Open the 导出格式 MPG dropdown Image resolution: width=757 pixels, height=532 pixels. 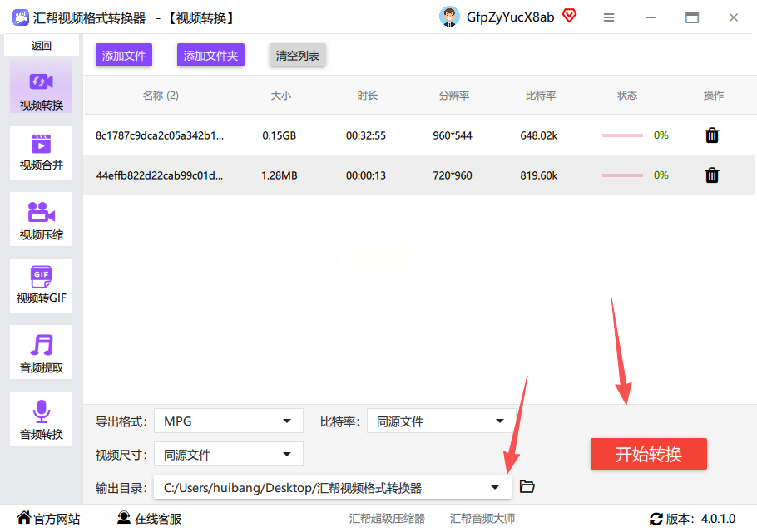pos(229,421)
